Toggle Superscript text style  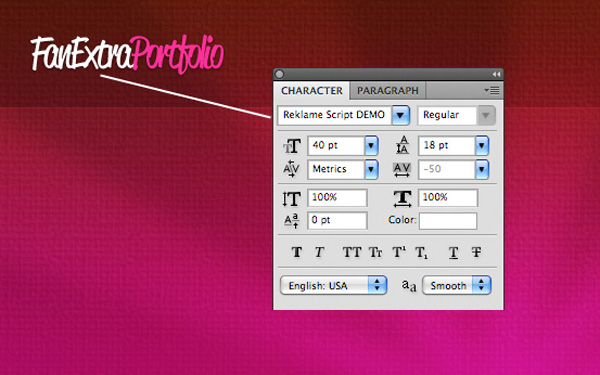point(399,252)
